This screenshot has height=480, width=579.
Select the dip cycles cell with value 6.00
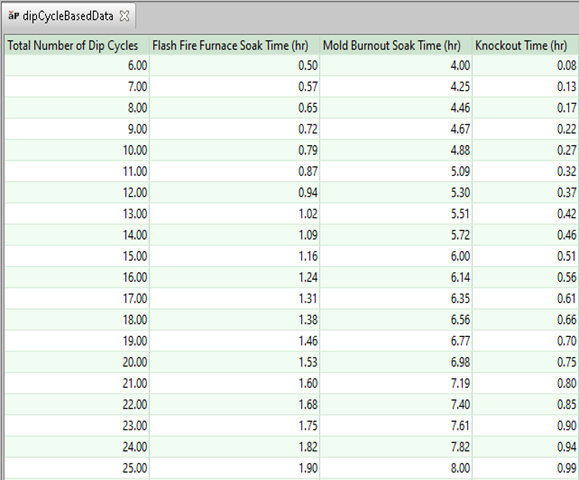click(x=77, y=66)
